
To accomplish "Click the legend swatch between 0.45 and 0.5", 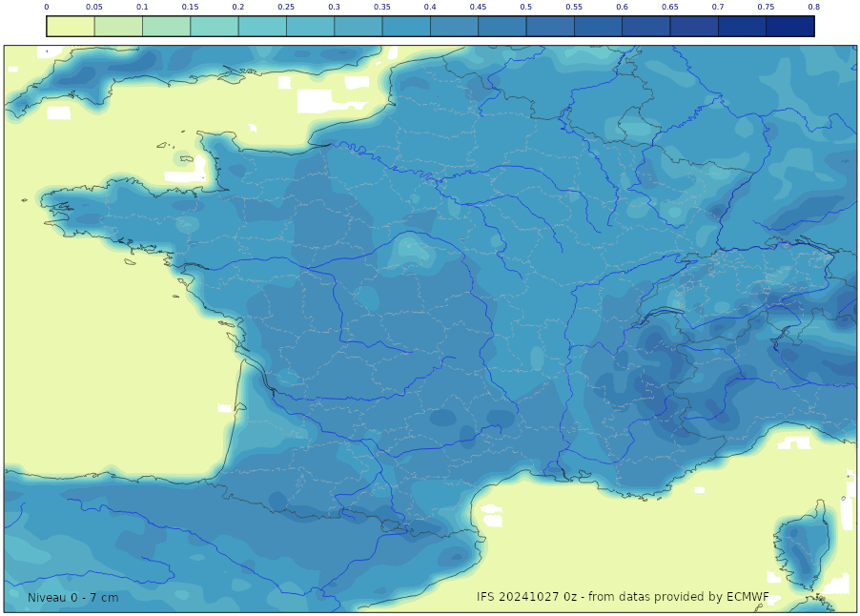I will (x=502, y=26).
